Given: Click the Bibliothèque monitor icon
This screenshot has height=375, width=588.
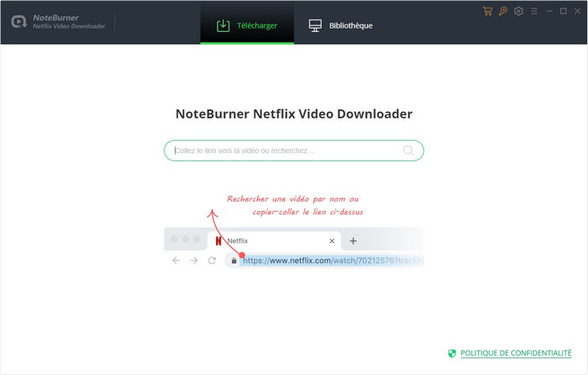Looking at the screenshot, I should point(315,25).
